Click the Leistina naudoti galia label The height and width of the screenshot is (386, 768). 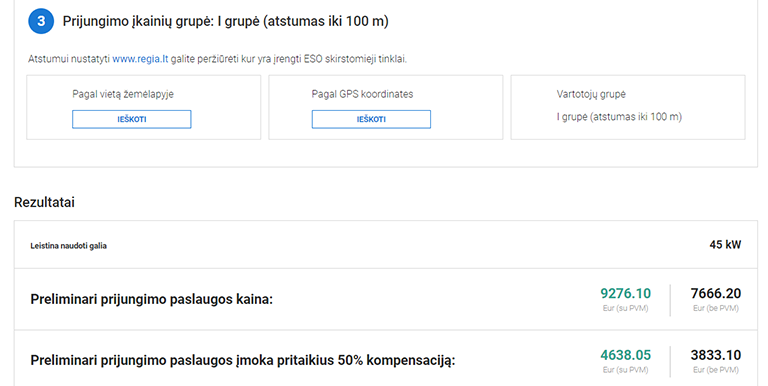click(69, 246)
